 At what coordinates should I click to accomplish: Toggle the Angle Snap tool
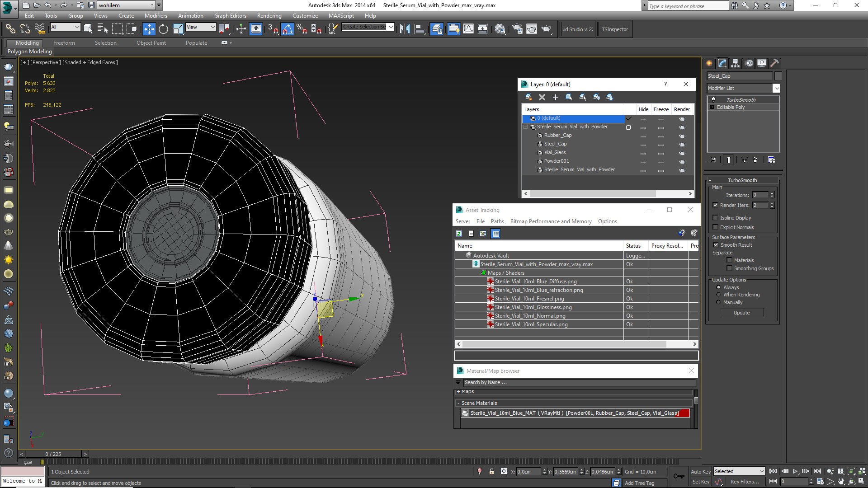(288, 29)
